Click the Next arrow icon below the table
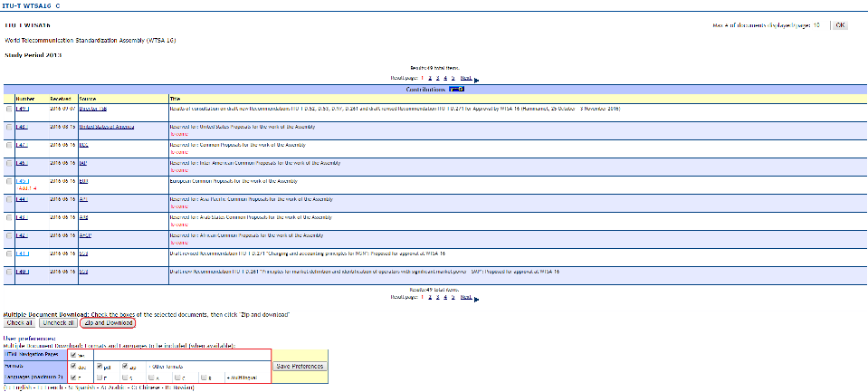 [x=477, y=299]
